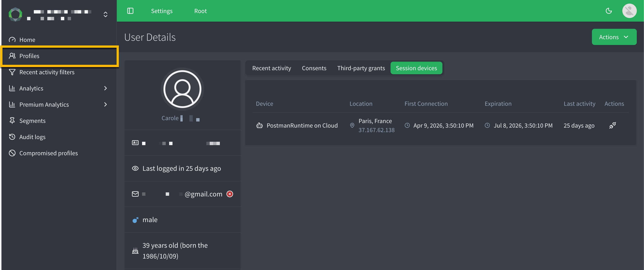This screenshot has height=270, width=644.
Task: Switch to the Third-party grants tab
Action: [361, 68]
